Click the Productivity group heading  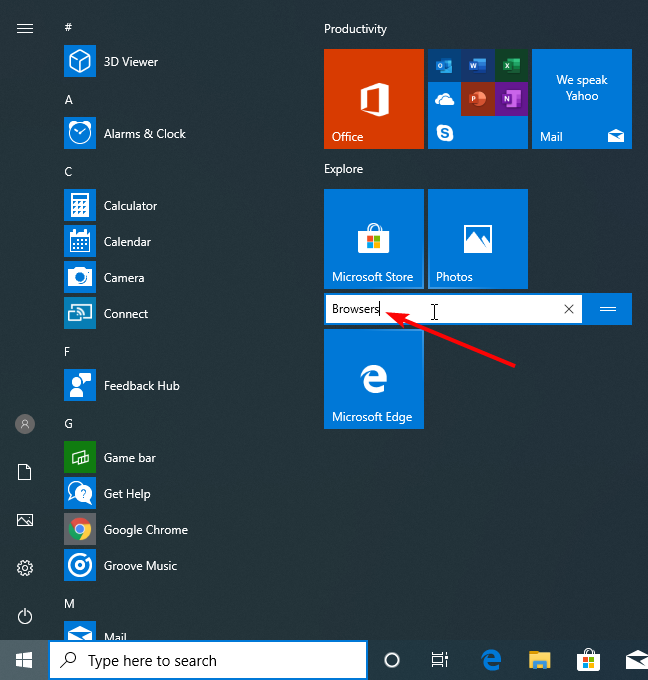(355, 29)
